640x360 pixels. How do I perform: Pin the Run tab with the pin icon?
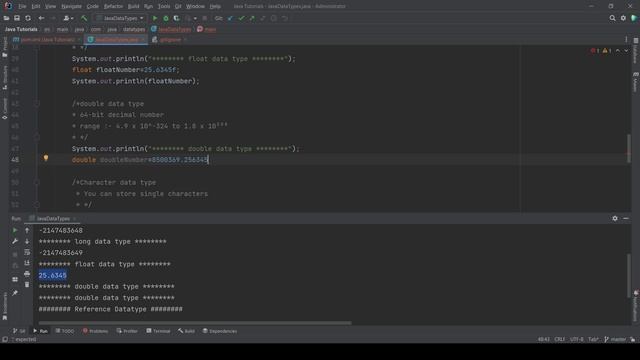click(x=15, y=293)
